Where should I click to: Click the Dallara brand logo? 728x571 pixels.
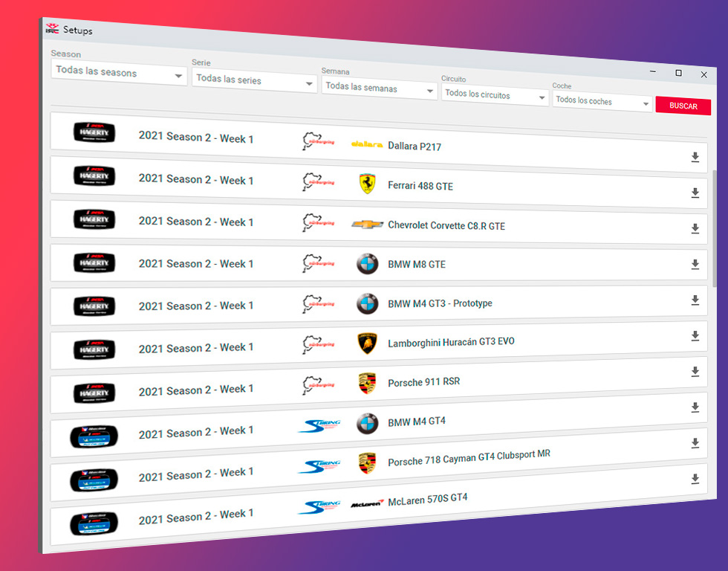367,144
